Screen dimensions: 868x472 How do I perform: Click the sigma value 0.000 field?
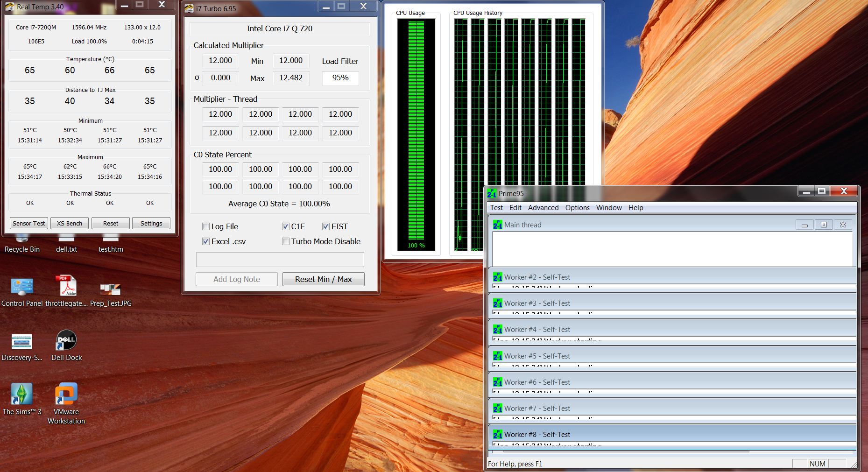(x=220, y=77)
